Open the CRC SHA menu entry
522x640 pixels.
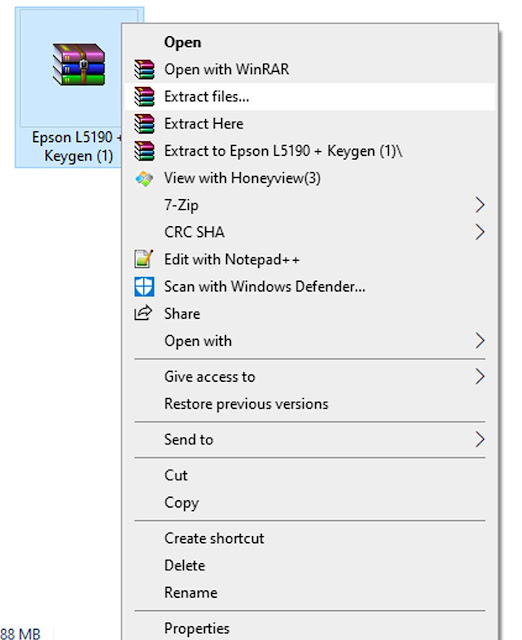(310, 232)
